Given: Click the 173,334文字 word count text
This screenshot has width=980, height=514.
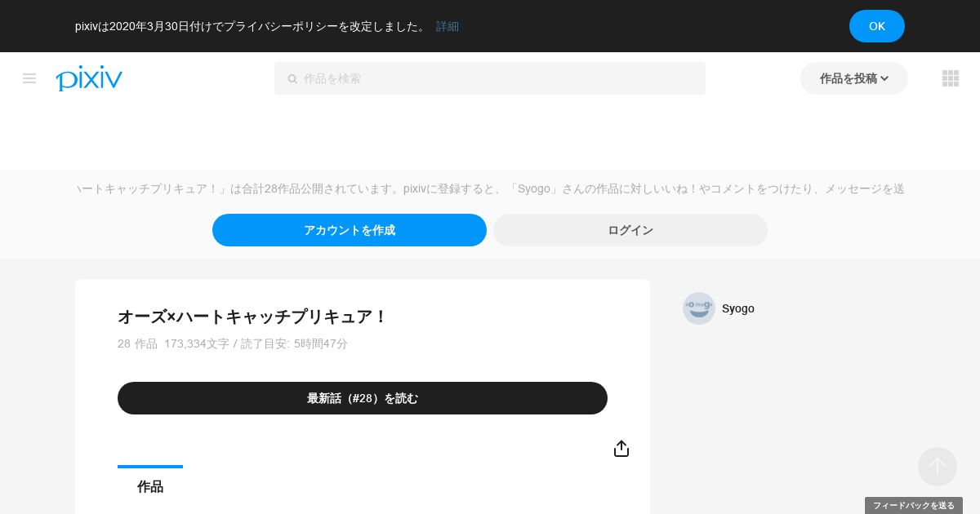Looking at the screenshot, I should pos(197,343).
